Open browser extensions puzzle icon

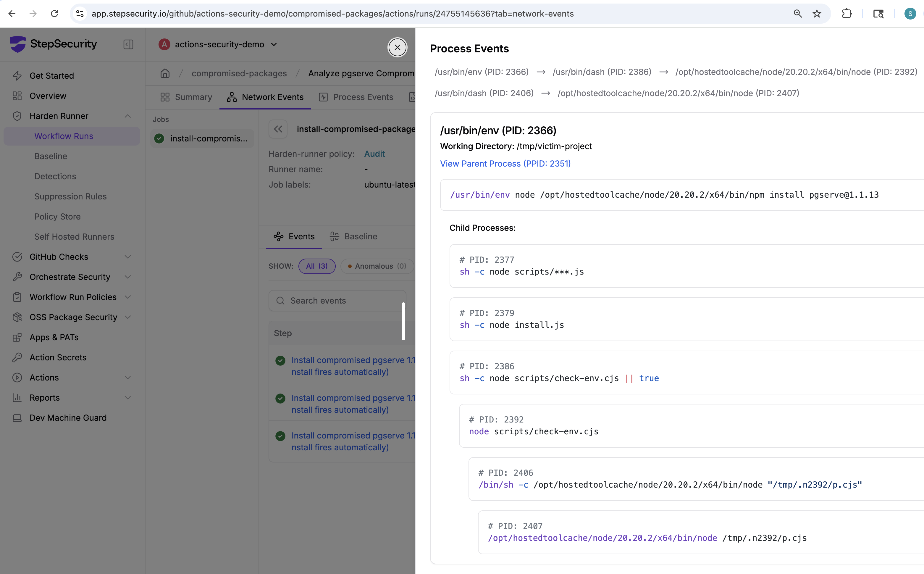pyautogui.click(x=847, y=14)
